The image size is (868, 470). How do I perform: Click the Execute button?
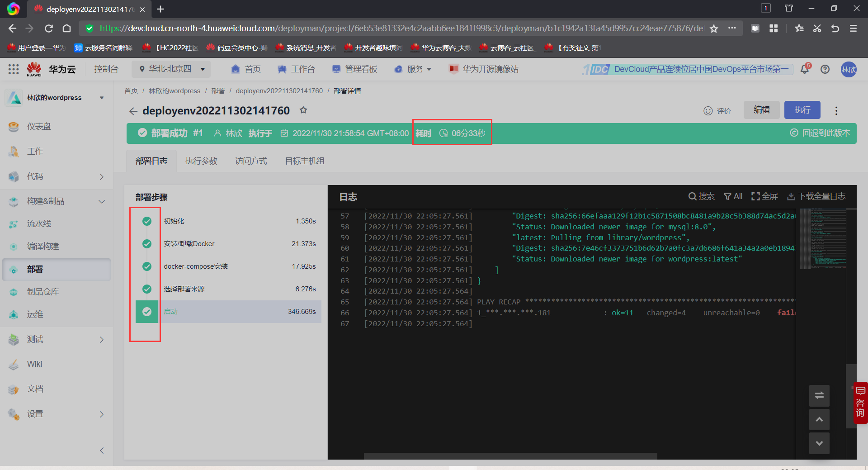coord(802,110)
